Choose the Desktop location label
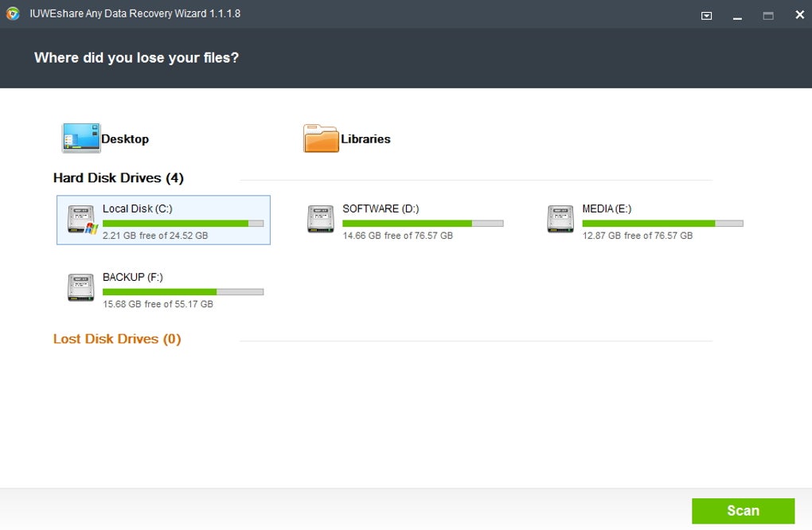This screenshot has width=812, height=530. pyautogui.click(x=125, y=138)
